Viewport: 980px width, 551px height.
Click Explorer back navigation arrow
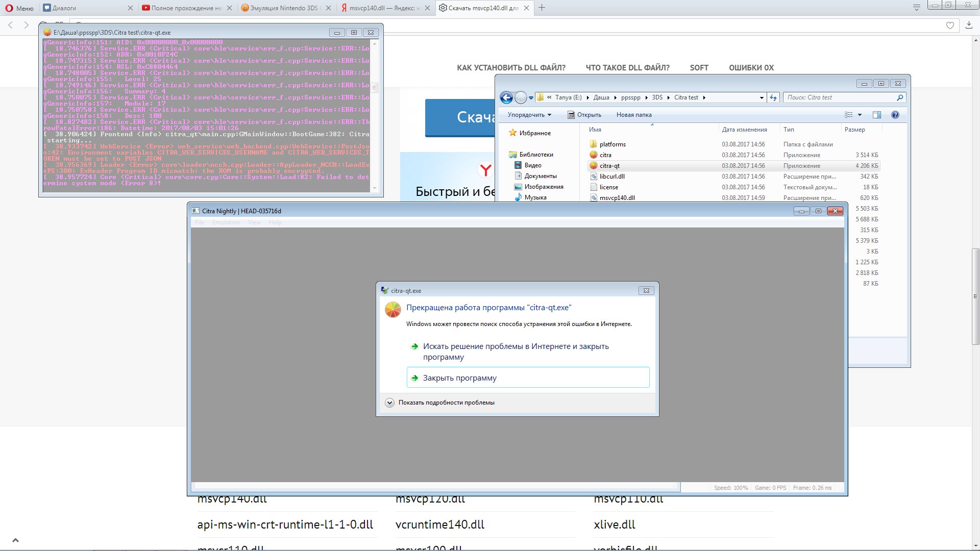point(506,97)
